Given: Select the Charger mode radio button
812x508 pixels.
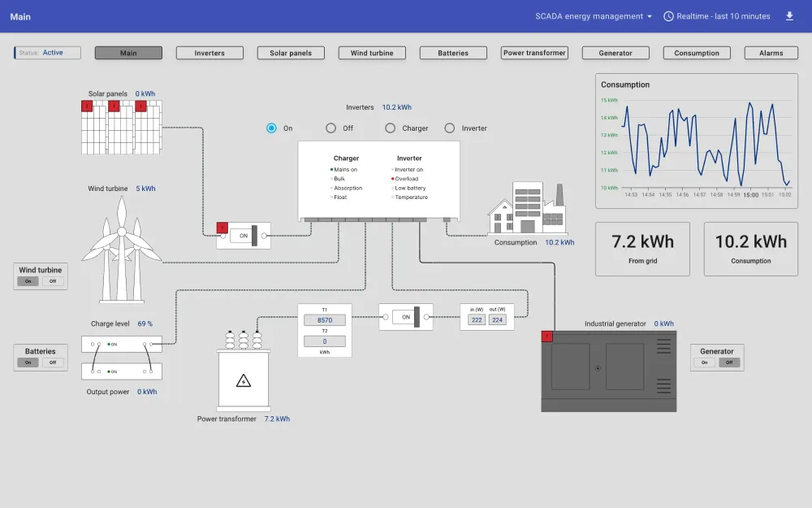Looking at the screenshot, I should 390,128.
